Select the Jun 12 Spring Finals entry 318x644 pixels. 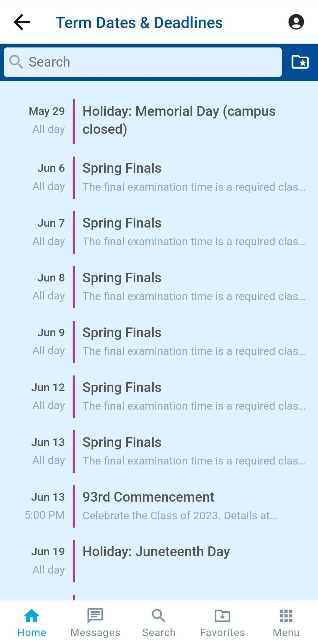click(x=159, y=397)
